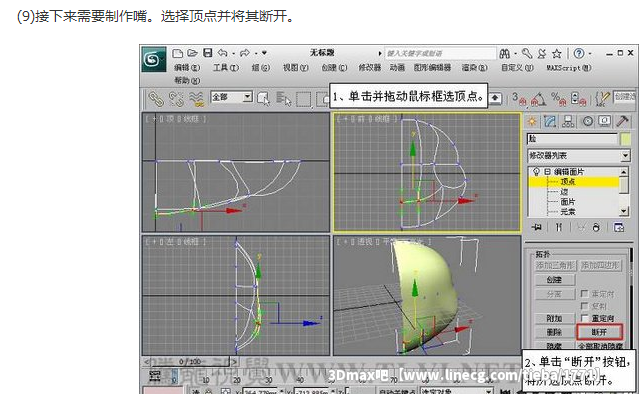The image size is (640, 394).
Task: Click the Redo arrow icon
Action: tap(244, 53)
